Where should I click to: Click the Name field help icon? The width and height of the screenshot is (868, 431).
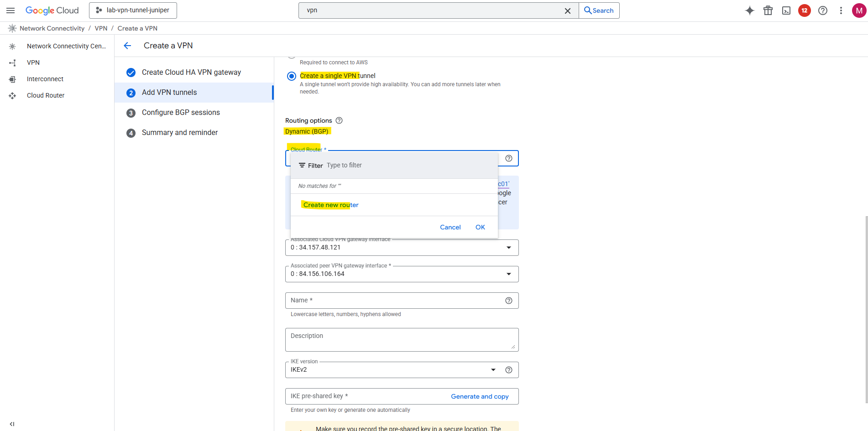[x=509, y=301]
